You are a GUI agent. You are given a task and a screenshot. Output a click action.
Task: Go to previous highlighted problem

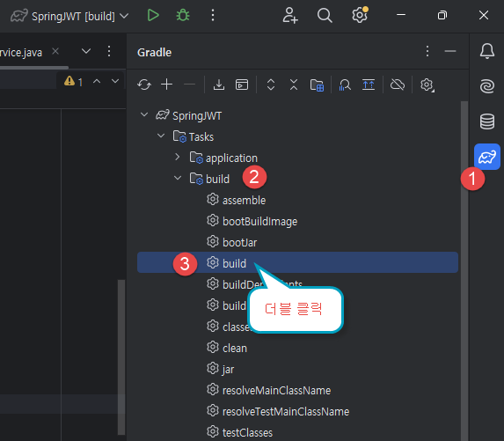97,81
